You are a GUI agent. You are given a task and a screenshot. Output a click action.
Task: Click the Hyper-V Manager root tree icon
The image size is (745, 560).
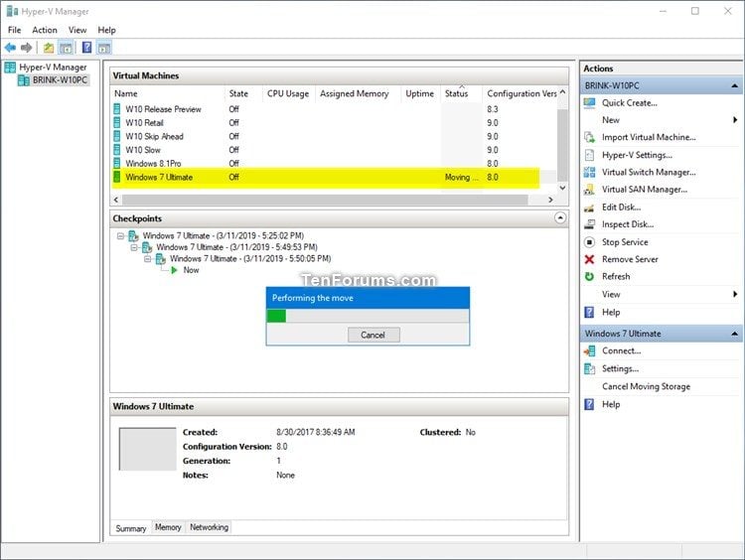tap(10, 68)
